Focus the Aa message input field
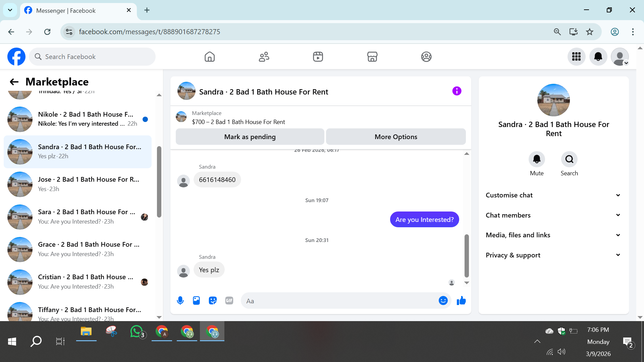Viewport: 644px width, 362px height. click(339, 301)
